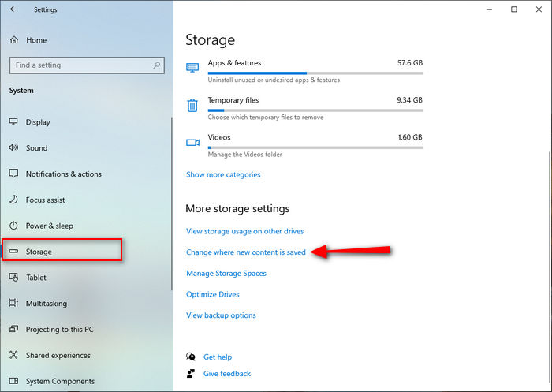Viewport: 552px width, 392px height.
Task: Open Notifications & actions settings
Action: (86, 174)
